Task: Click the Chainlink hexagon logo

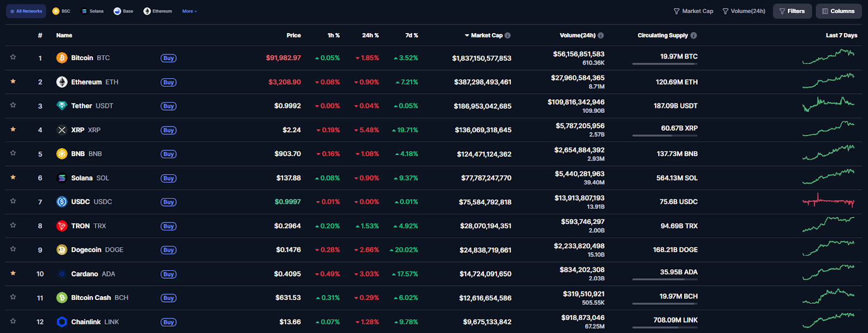Action: coord(62,322)
